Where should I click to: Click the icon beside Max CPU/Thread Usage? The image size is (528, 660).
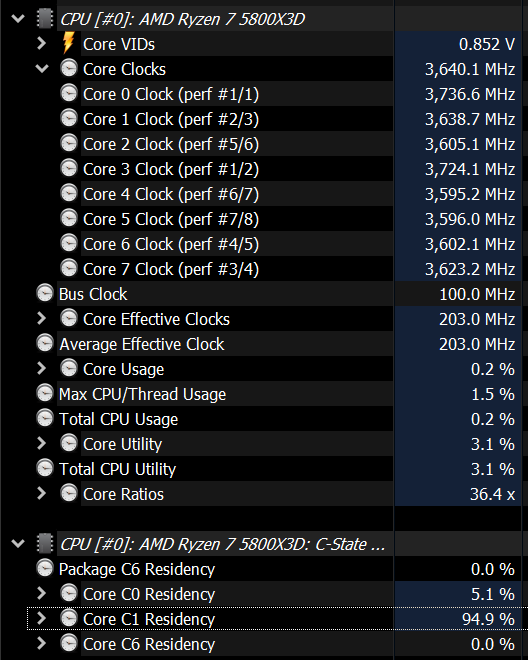pyautogui.click(x=45, y=394)
